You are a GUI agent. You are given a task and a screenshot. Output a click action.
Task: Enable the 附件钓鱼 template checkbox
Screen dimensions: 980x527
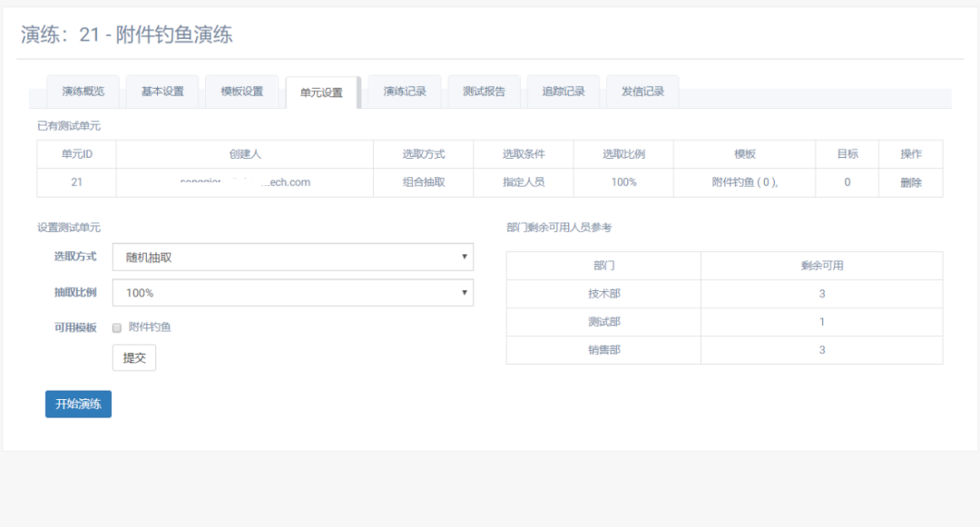pyautogui.click(x=117, y=327)
